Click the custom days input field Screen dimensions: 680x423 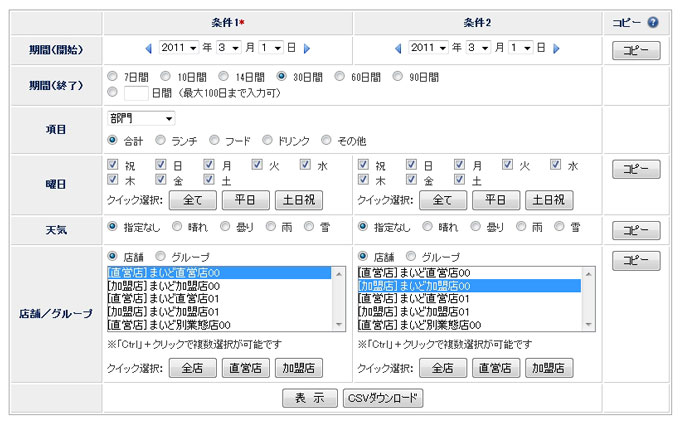136,93
